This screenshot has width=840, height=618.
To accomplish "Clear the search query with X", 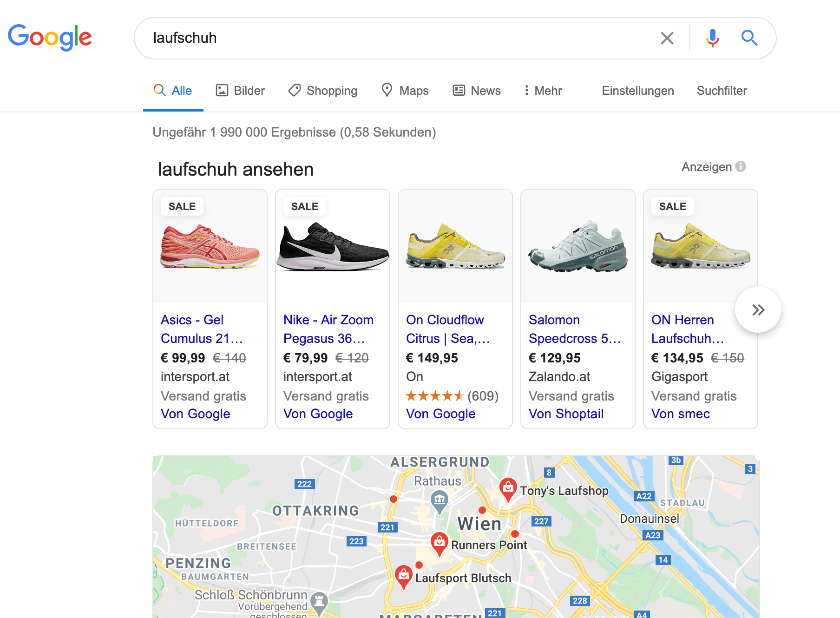I will (667, 38).
